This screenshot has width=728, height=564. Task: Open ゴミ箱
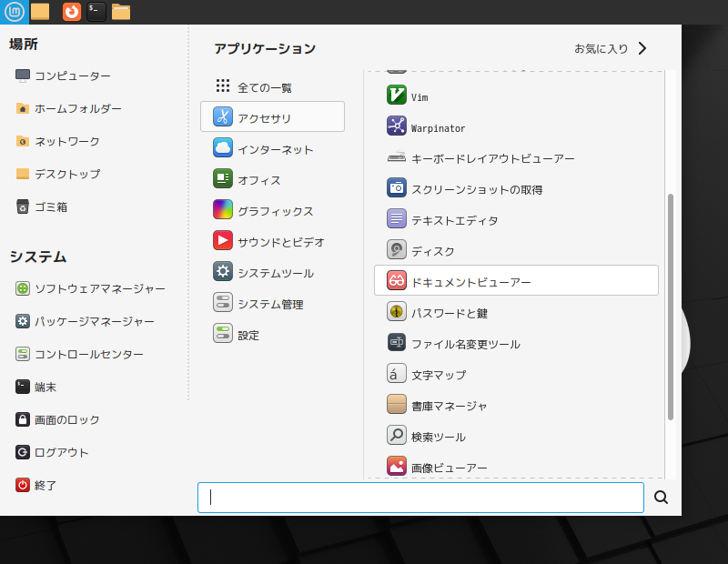41,206
